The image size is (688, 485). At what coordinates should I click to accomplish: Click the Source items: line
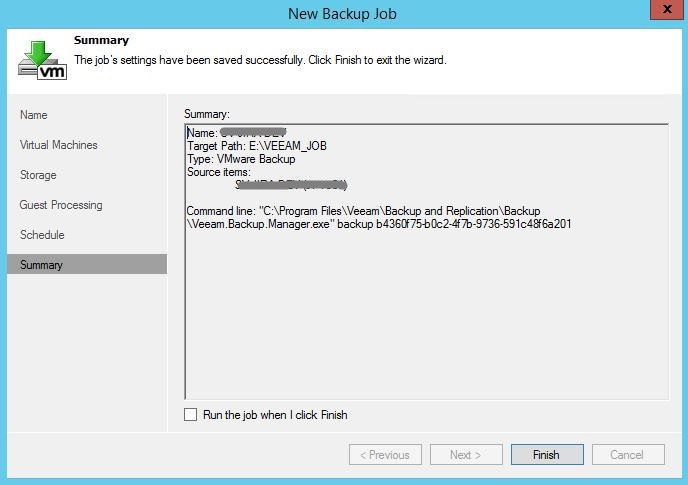[219, 172]
